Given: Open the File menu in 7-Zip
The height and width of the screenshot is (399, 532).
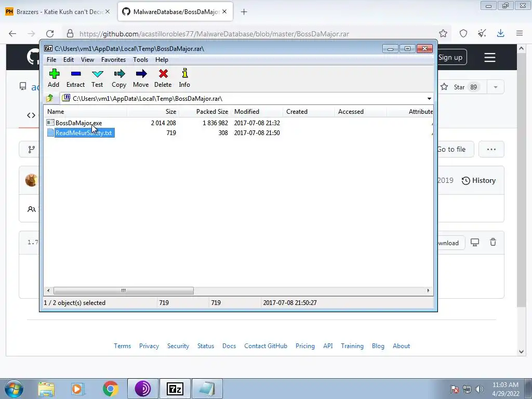Looking at the screenshot, I should pos(51,60).
